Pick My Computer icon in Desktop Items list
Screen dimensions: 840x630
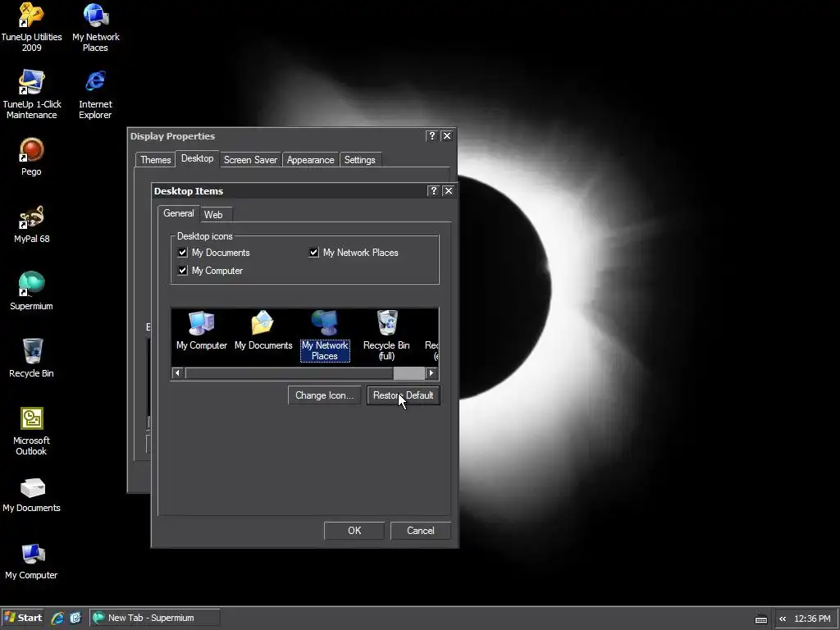coord(202,331)
